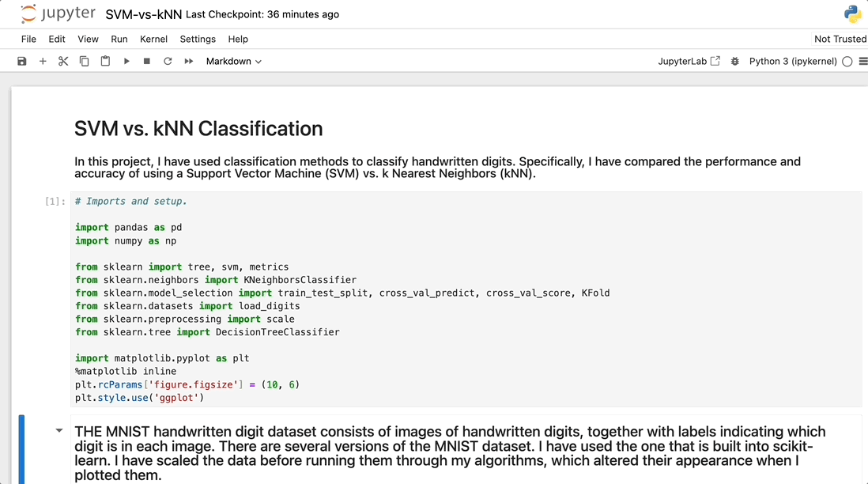Open the cell type Markdown dropdown

[x=234, y=62]
